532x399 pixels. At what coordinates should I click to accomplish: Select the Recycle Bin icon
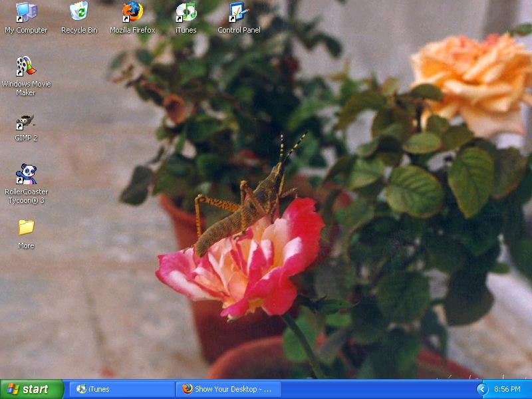[x=79, y=13]
